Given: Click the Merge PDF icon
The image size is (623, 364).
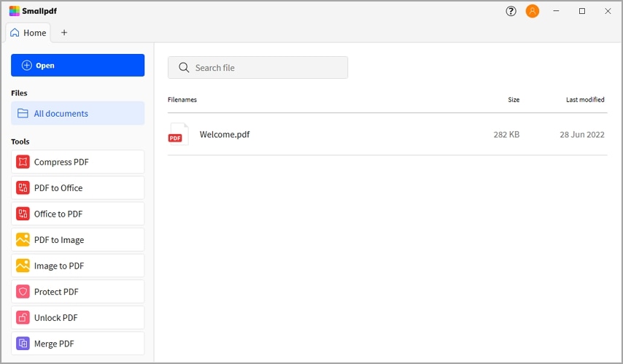Looking at the screenshot, I should [x=23, y=344].
